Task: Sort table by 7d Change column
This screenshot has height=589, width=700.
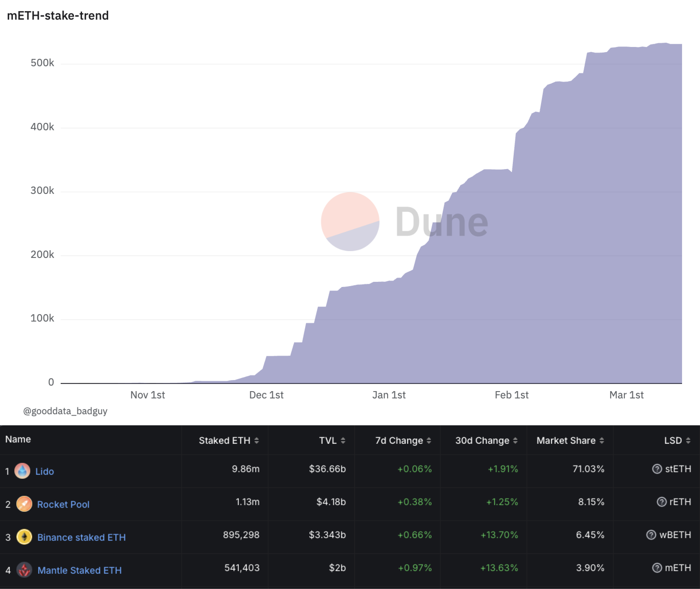Action: click(x=403, y=440)
